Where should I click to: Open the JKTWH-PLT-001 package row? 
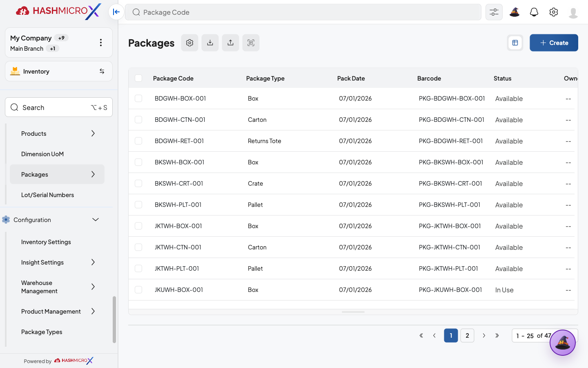(x=352, y=269)
